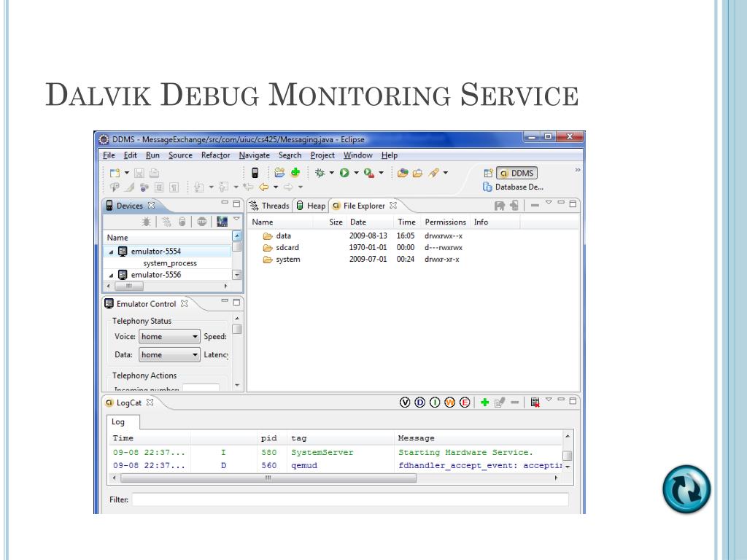Click the Open Type icon in main toolbar

pyautogui.click(x=403, y=173)
